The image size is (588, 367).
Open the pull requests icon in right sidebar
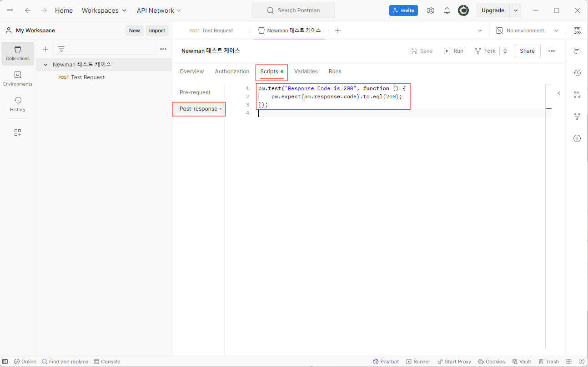click(x=577, y=95)
